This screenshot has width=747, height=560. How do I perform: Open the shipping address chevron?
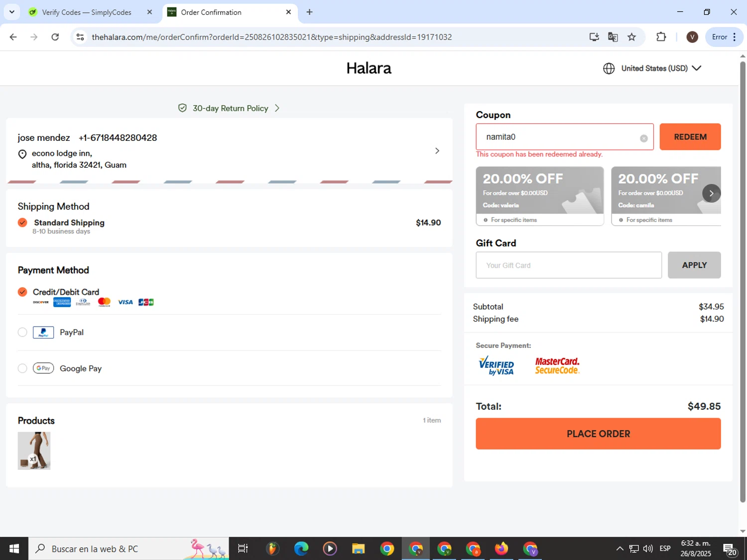click(437, 151)
